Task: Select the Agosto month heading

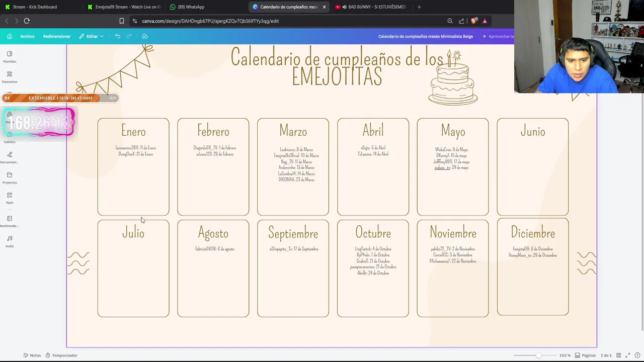Action: click(213, 234)
